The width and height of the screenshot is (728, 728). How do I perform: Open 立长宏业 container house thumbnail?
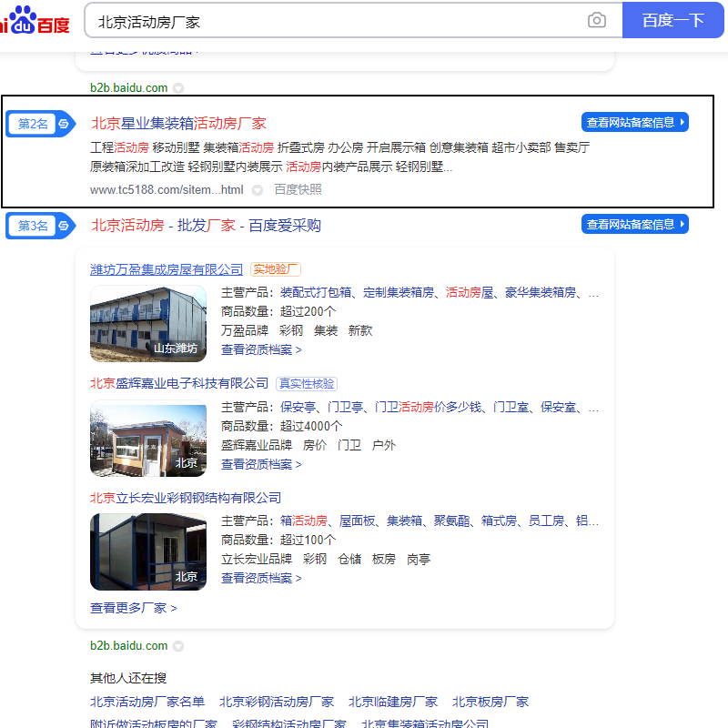tap(148, 552)
